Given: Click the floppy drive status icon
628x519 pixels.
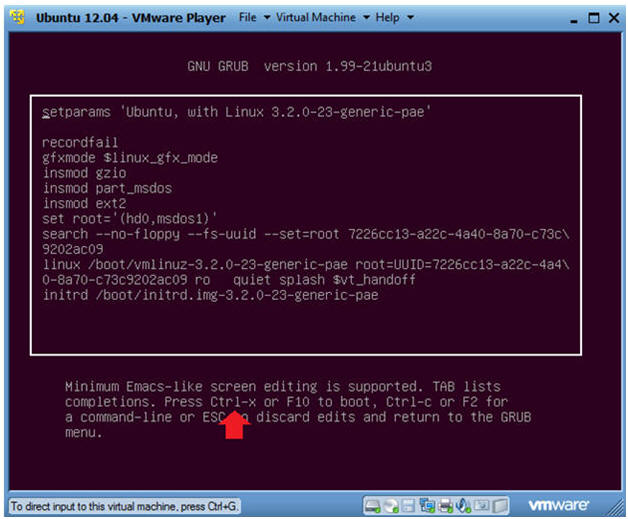Looking at the screenshot, I should click(408, 506).
